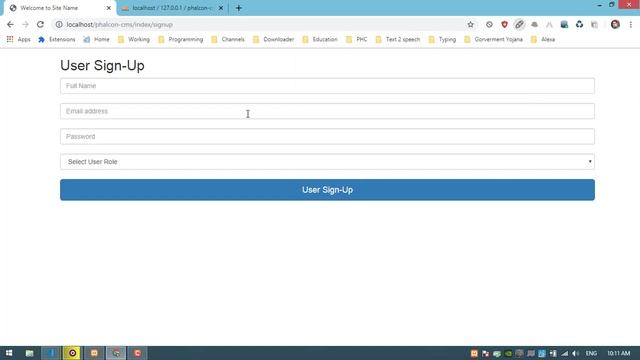
Task: Click the NVIDIA tray icon
Action: 508,353
